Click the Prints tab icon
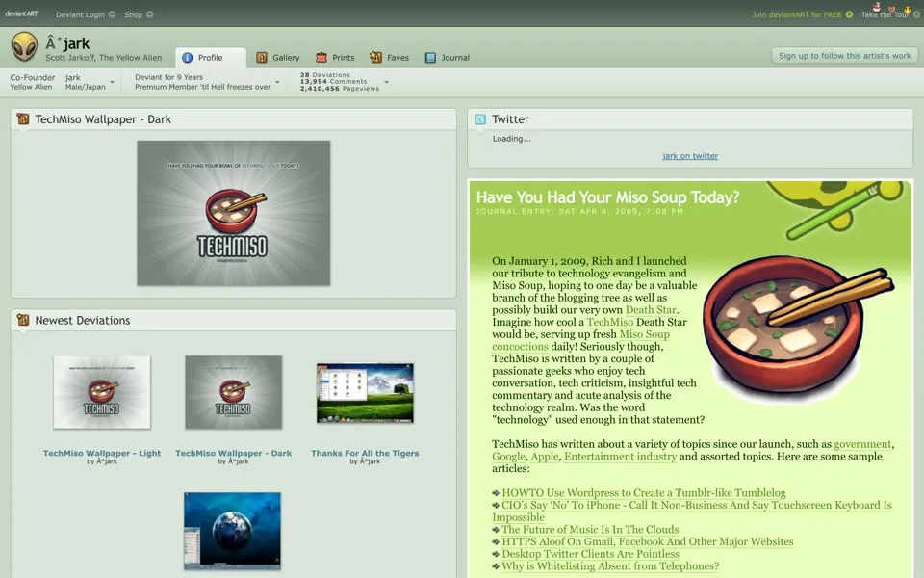The height and width of the screenshot is (578, 924). 321,57
